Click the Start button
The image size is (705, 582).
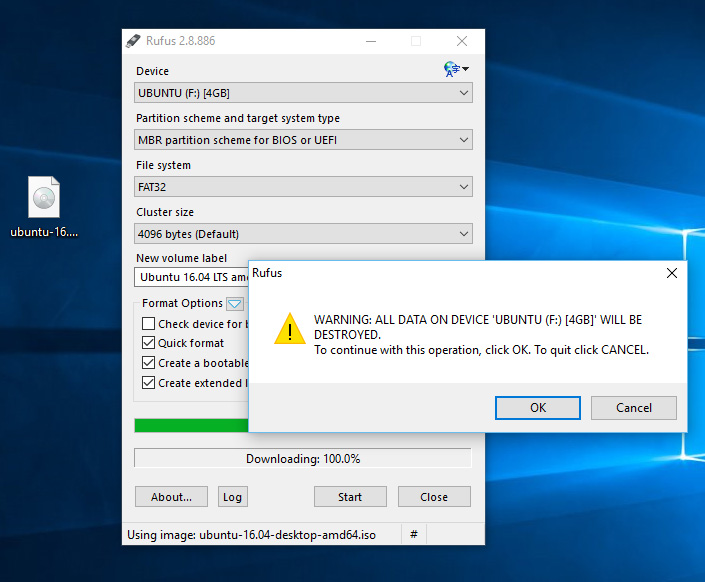point(350,497)
